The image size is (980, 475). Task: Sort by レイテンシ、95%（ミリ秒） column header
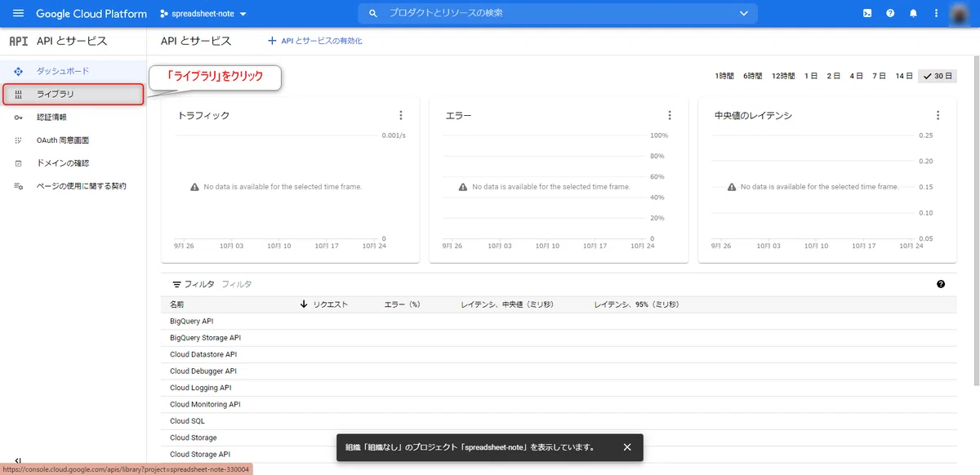pyautogui.click(x=636, y=304)
